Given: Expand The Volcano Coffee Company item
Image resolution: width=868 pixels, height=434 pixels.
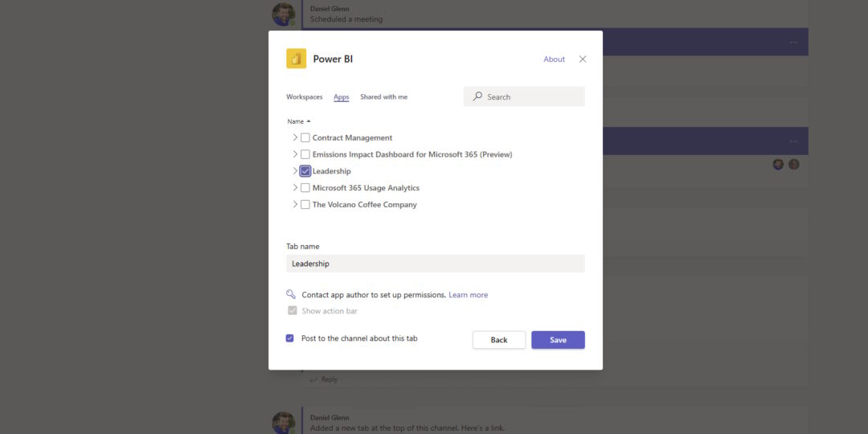Looking at the screenshot, I should tap(295, 205).
